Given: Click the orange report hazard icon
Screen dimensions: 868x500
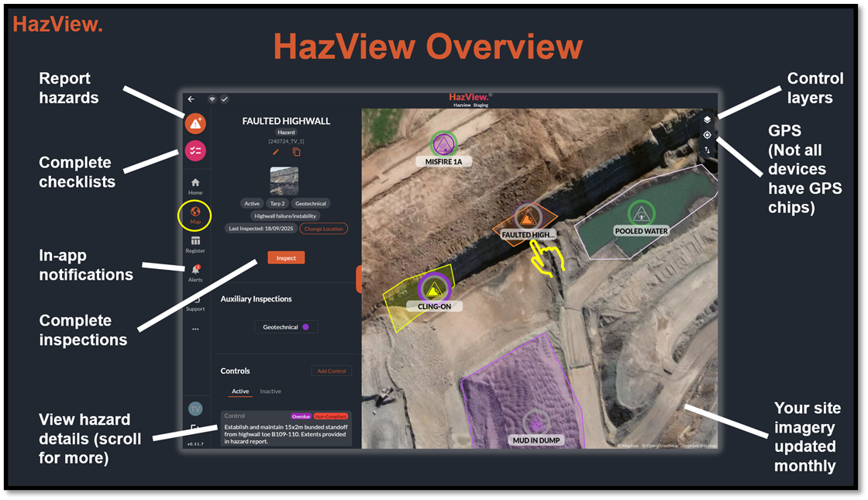Looking at the screenshot, I should [x=195, y=124].
